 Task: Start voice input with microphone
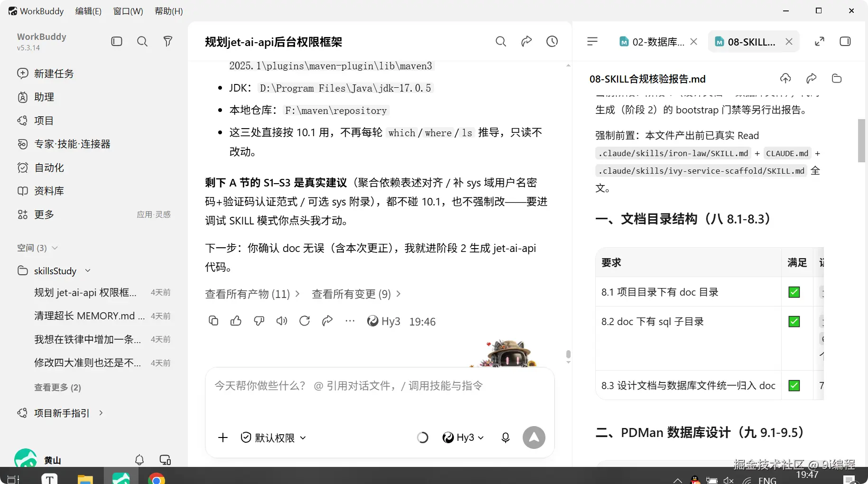506,437
